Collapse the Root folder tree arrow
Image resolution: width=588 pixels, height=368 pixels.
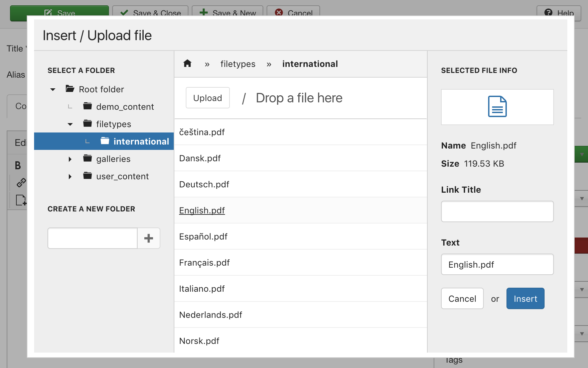(x=53, y=89)
